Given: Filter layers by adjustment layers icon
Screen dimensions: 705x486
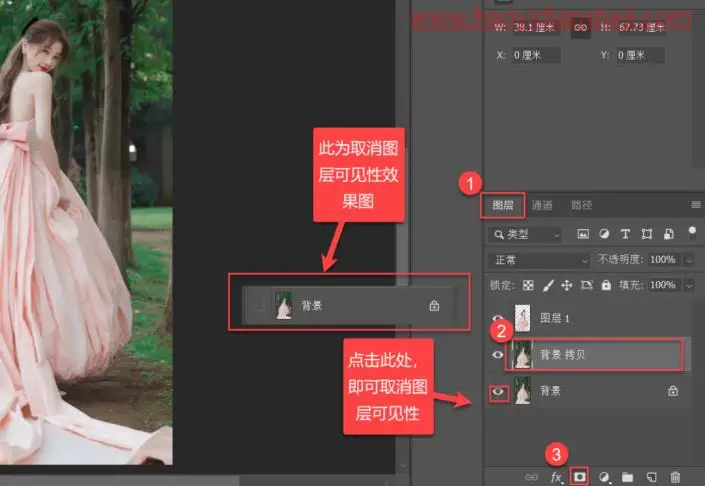Looking at the screenshot, I should tap(604, 234).
